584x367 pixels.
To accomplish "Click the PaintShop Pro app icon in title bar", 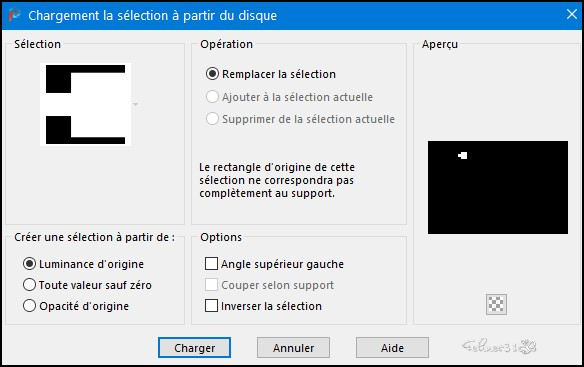I will 14,15.
